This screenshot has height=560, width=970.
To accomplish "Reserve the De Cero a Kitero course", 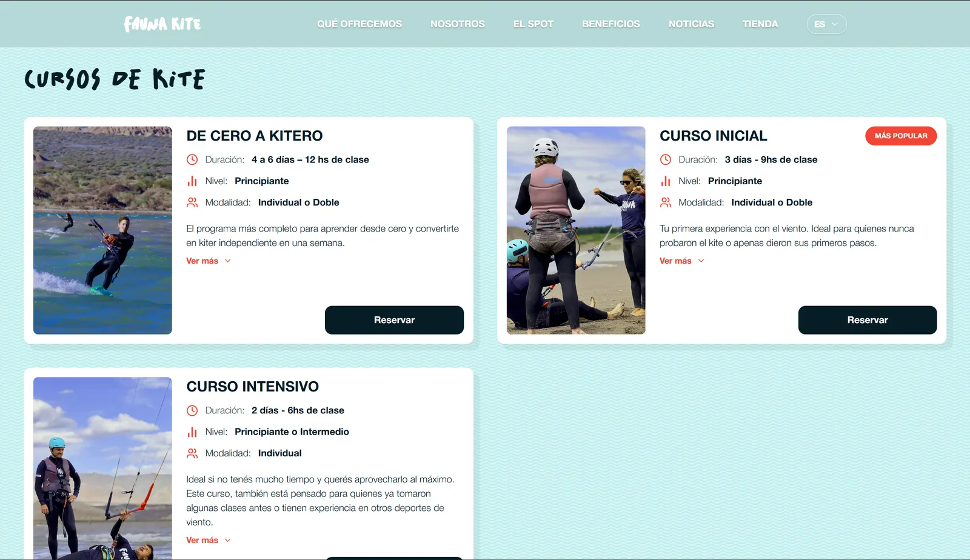I will (x=394, y=320).
